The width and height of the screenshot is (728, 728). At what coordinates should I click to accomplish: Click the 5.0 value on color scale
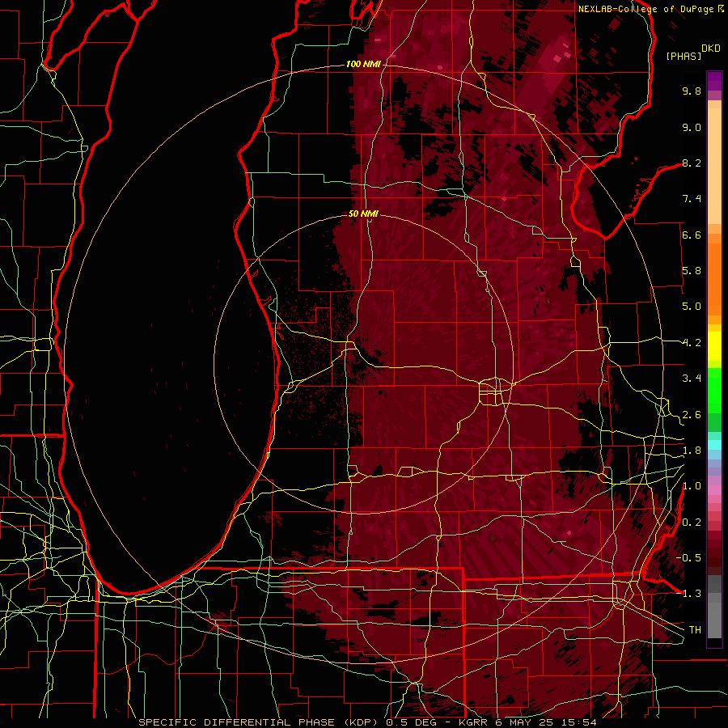(692, 307)
